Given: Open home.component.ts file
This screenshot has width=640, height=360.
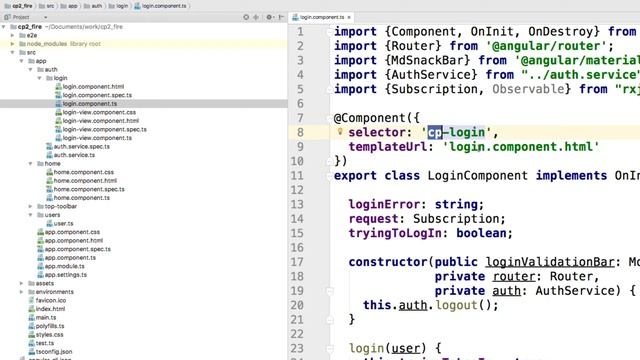Looking at the screenshot, I should pos(78,198).
